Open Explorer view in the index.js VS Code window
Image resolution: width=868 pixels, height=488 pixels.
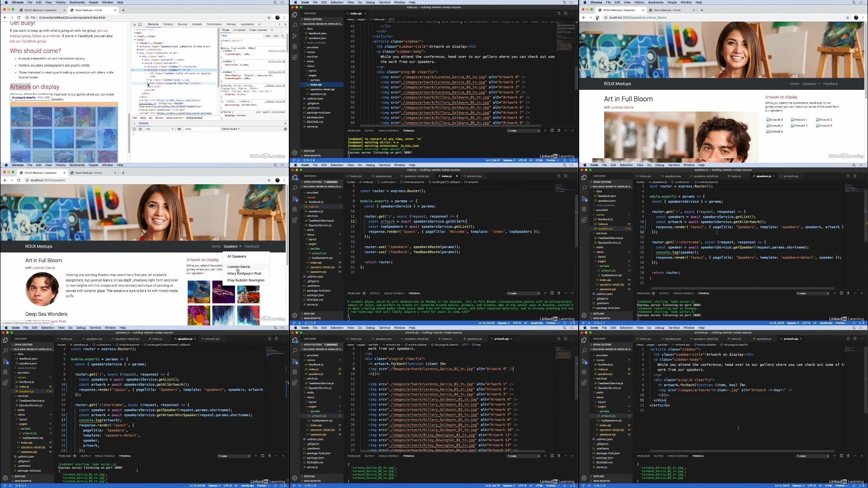[295, 177]
